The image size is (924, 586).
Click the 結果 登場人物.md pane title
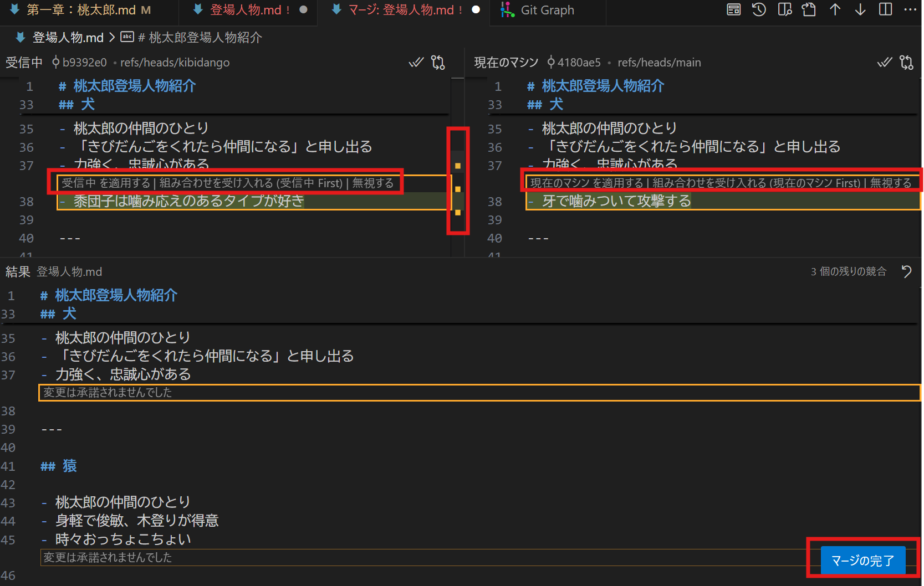click(x=54, y=271)
